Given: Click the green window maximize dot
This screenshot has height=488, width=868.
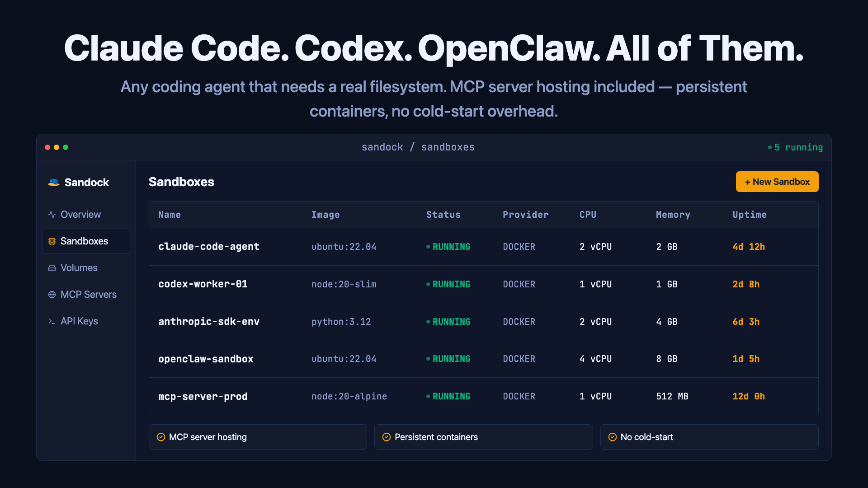Looking at the screenshot, I should [x=66, y=147].
